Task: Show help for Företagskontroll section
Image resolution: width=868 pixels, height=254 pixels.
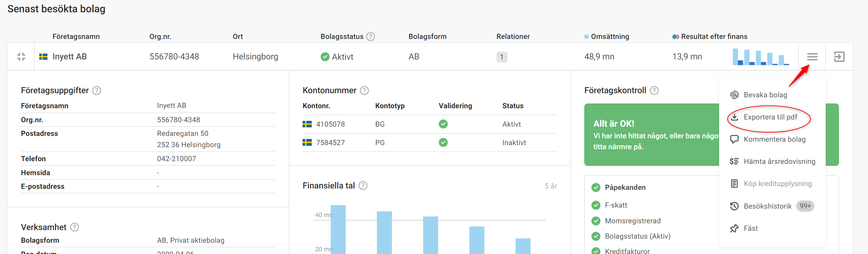Action: point(654,90)
